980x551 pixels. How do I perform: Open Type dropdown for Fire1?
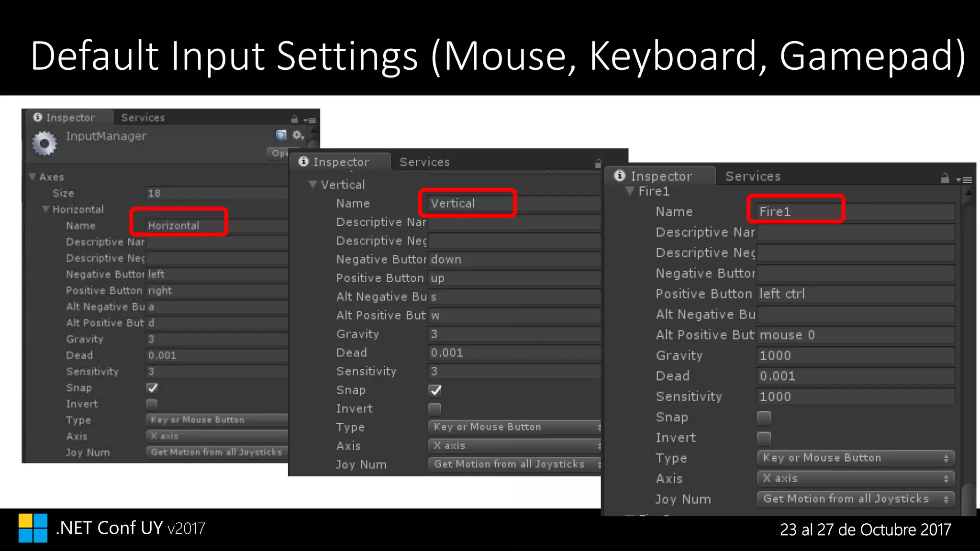(x=856, y=458)
